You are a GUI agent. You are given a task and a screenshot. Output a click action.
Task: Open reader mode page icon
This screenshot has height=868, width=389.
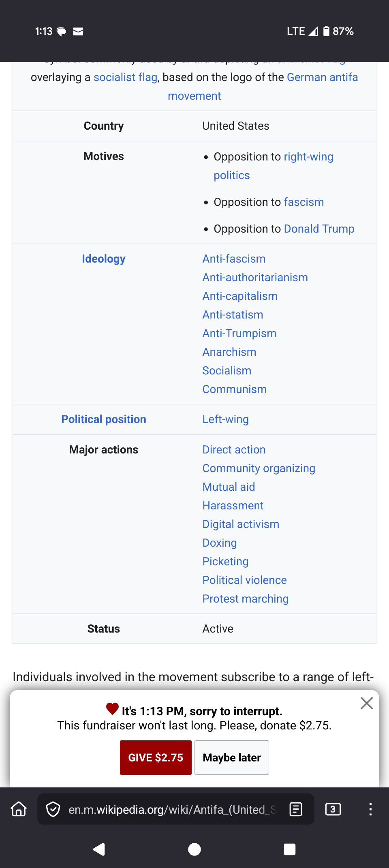296,809
